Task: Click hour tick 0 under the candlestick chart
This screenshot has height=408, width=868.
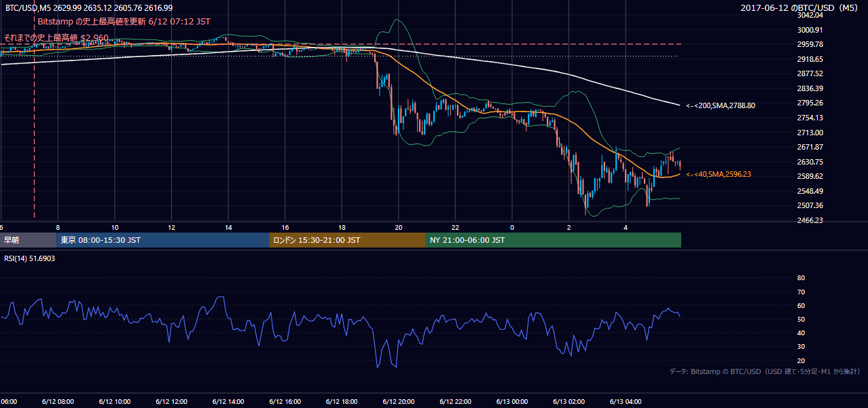Action: point(512,228)
